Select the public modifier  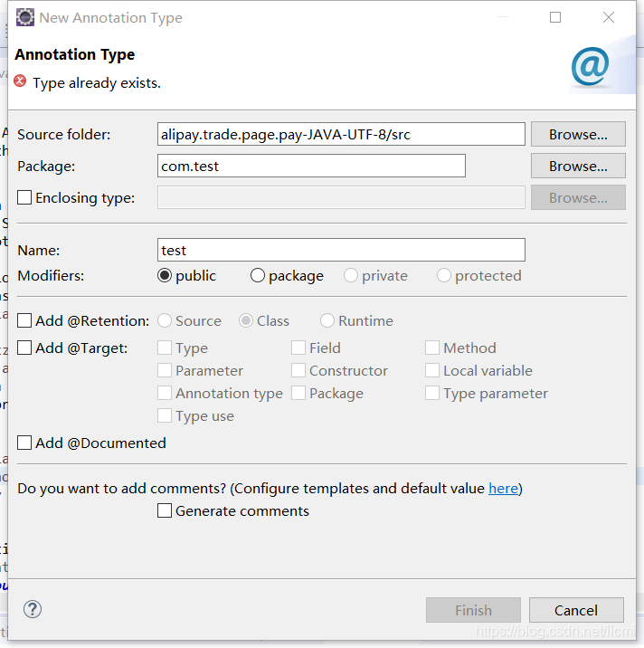[165, 275]
